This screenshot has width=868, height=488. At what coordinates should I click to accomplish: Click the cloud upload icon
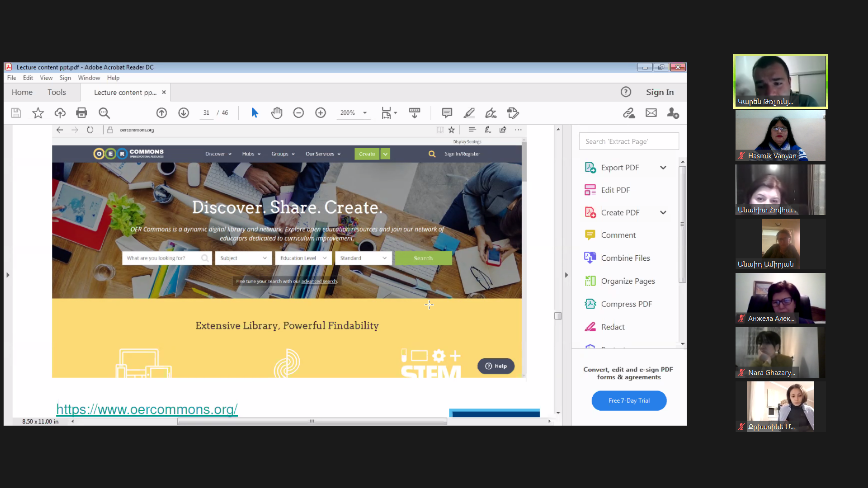pyautogui.click(x=60, y=113)
